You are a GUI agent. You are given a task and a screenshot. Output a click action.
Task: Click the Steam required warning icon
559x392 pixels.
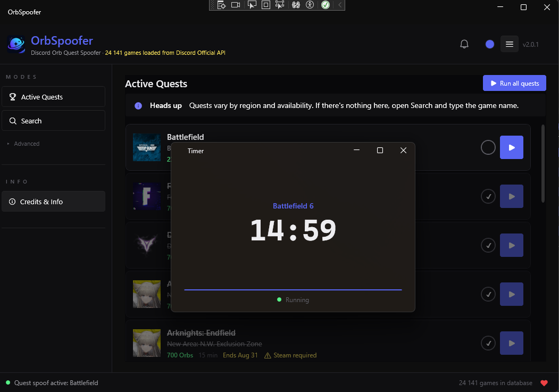268,355
